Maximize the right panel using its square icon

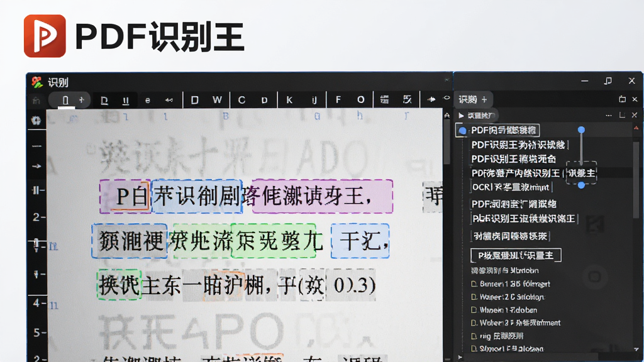tap(622, 99)
